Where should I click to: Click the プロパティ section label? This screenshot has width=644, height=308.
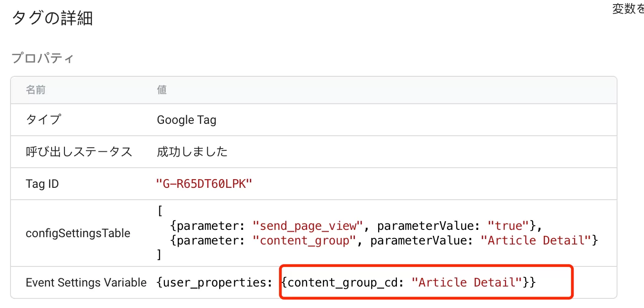coord(42,58)
